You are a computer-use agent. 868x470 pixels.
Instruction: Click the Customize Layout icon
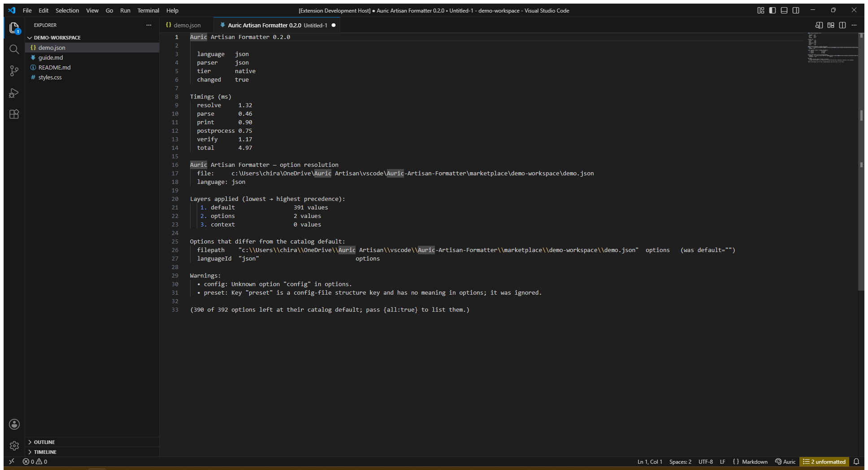point(761,10)
